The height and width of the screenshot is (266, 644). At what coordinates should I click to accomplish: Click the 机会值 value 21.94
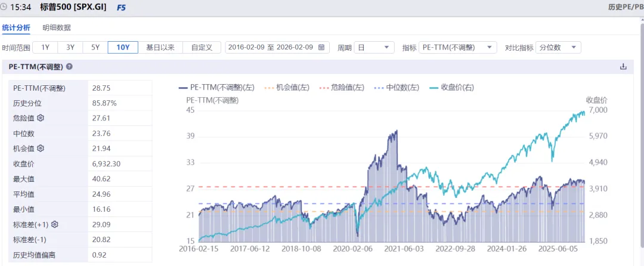101,149
